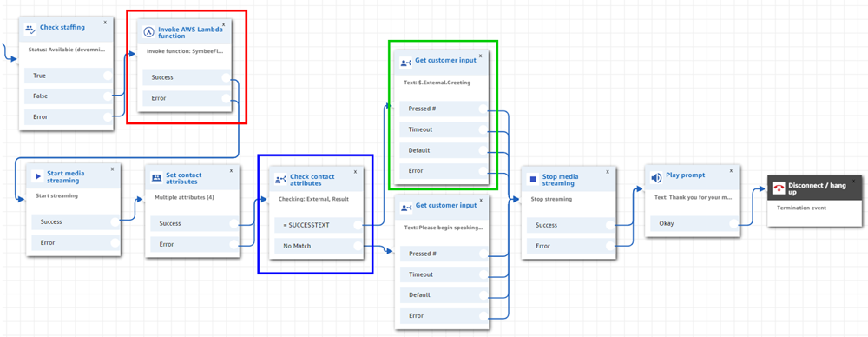Click the stop square icon on Stop media streaming
Viewport: 868px width, 337px height.
coord(533,180)
